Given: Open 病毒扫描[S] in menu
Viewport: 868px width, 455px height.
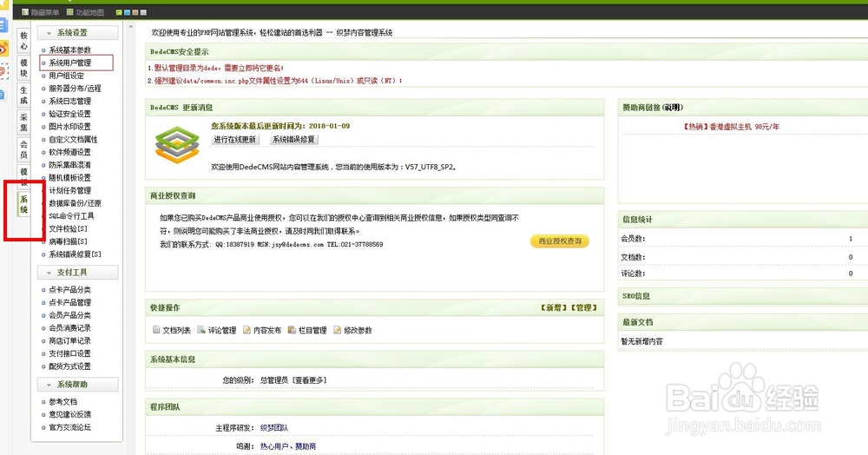Looking at the screenshot, I should tap(68, 241).
